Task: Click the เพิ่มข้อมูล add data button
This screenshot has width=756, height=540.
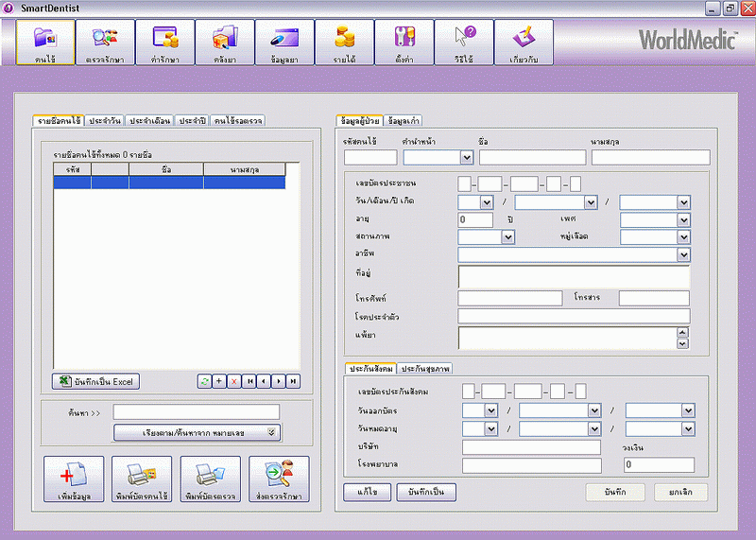Action: click(74, 479)
